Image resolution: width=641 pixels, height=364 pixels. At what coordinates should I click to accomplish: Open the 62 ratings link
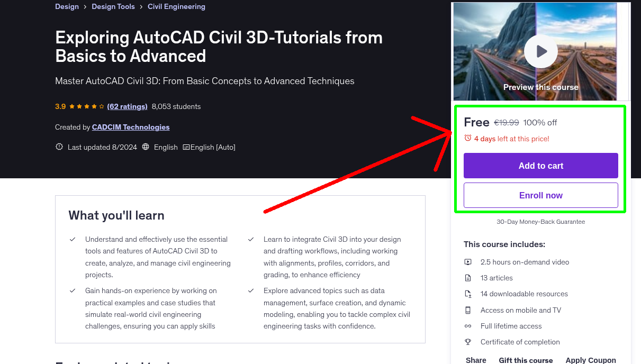coord(127,106)
